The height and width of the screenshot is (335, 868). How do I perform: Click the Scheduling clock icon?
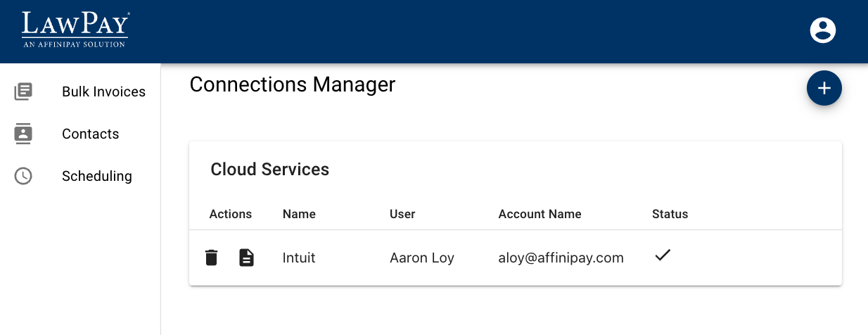coord(23,176)
